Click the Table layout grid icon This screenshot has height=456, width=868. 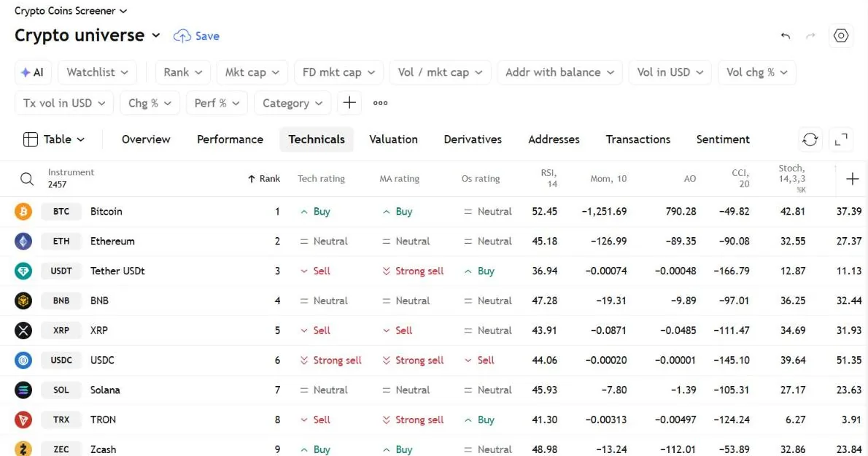pyautogui.click(x=31, y=139)
